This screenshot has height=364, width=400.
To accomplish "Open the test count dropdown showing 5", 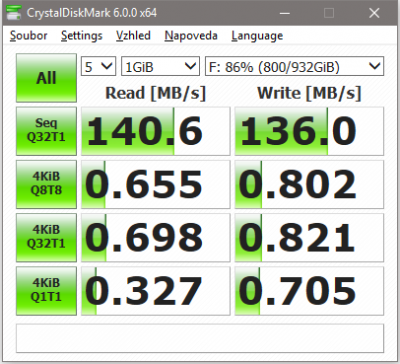I will point(98,66).
